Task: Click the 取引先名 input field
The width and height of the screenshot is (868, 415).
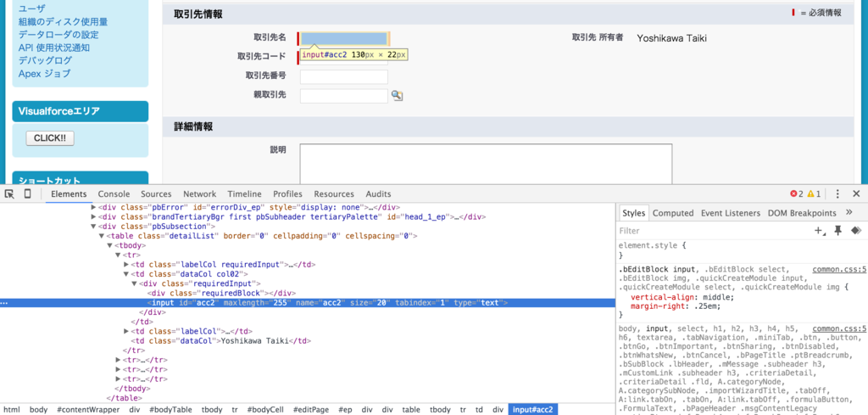Action: coord(344,38)
